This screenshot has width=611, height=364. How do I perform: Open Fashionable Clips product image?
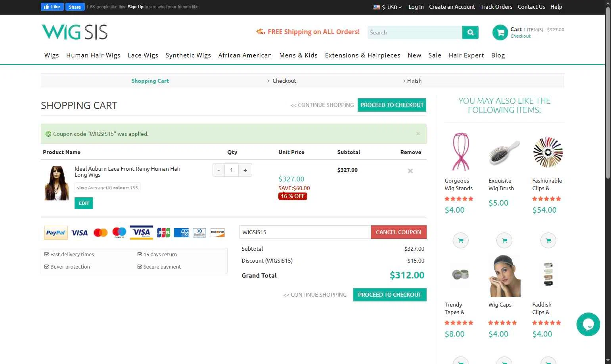click(x=548, y=152)
